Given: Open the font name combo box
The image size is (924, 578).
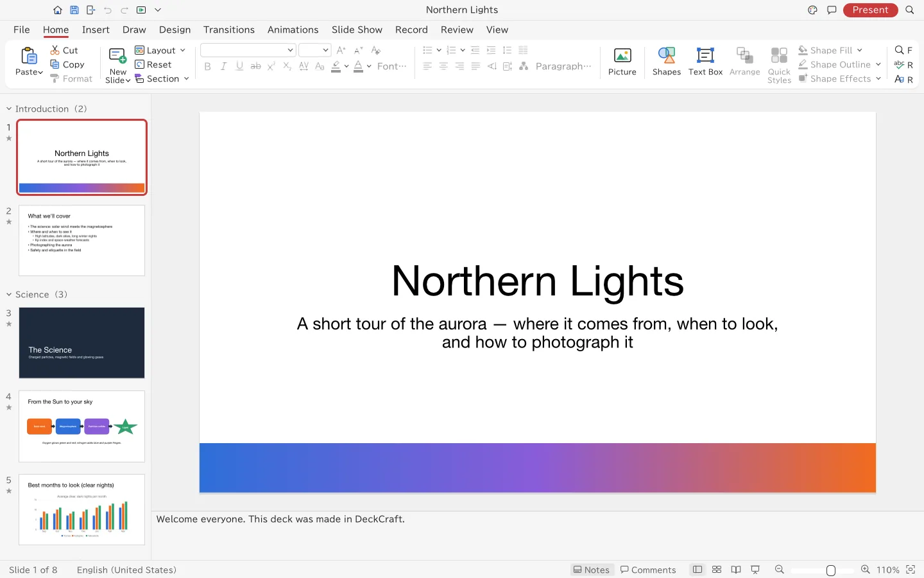Looking at the screenshot, I should [x=248, y=50].
